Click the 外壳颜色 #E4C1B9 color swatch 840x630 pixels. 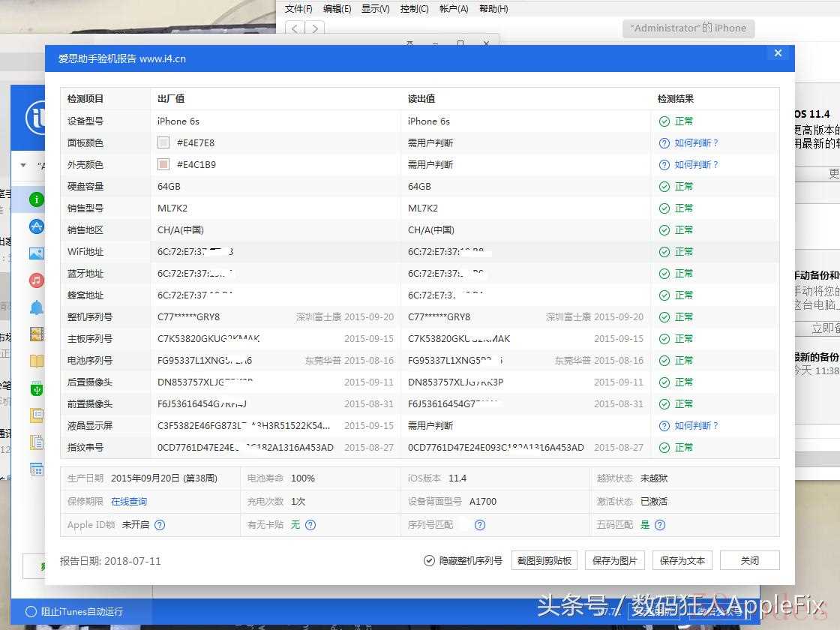coord(163,164)
